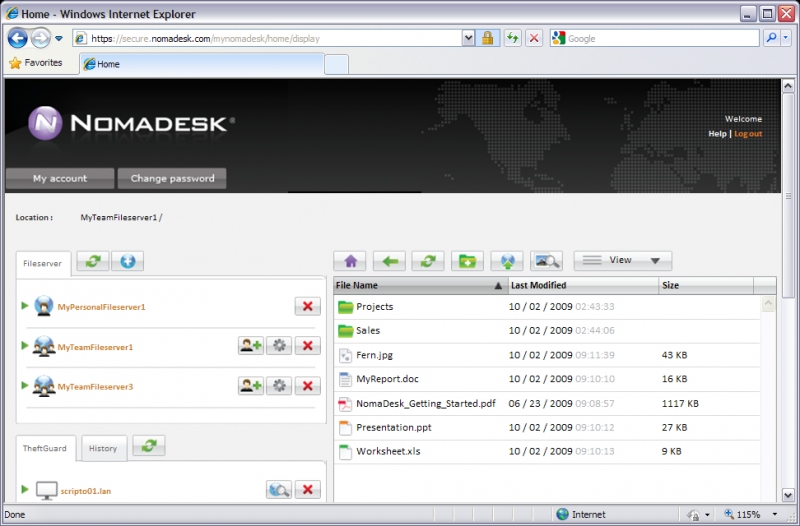This screenshot has width=800, height=526.
Task: Switch to the Fileserver tab
Action: pyautogui.click(x=43, y=264)
